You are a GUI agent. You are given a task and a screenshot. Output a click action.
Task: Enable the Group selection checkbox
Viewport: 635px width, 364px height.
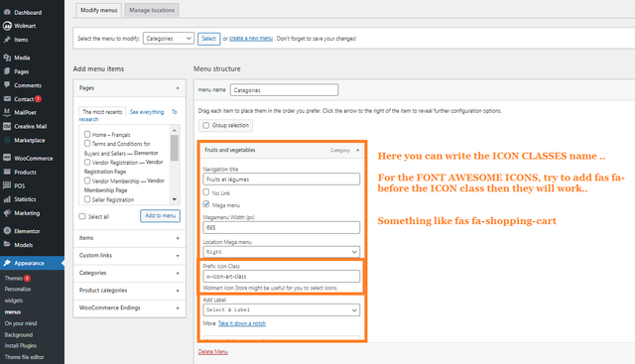pyautogui.click(x=205, y=126)
